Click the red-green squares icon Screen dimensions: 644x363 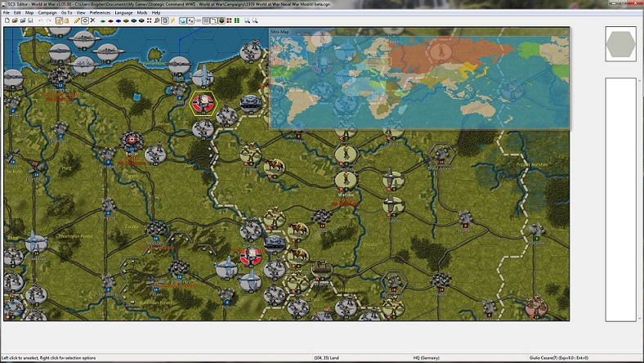[x=228, y=20]
